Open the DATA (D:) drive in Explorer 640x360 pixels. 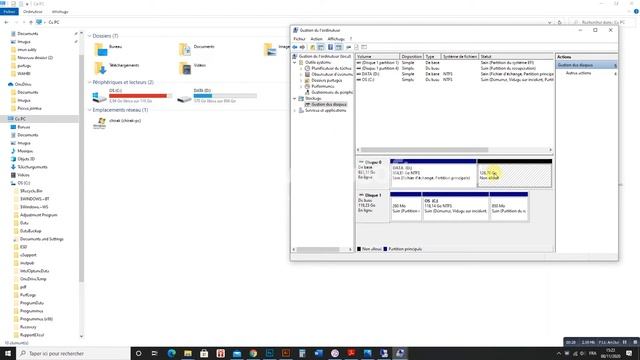pos(217,96)
